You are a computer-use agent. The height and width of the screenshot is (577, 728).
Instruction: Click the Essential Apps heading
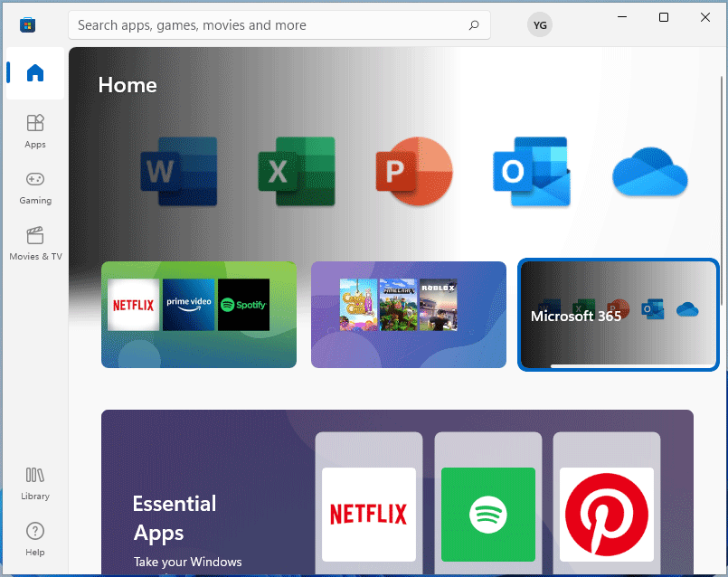point(175,518)
